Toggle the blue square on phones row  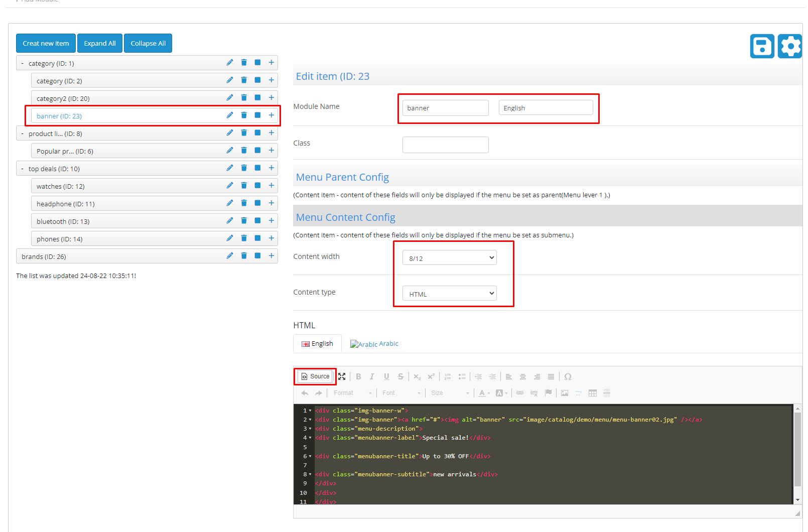[x=257, y=238]
